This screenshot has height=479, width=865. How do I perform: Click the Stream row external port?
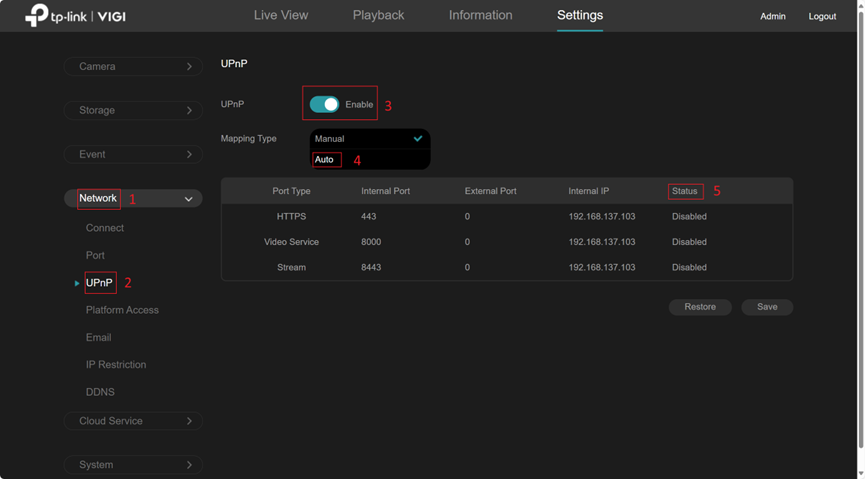467,267
